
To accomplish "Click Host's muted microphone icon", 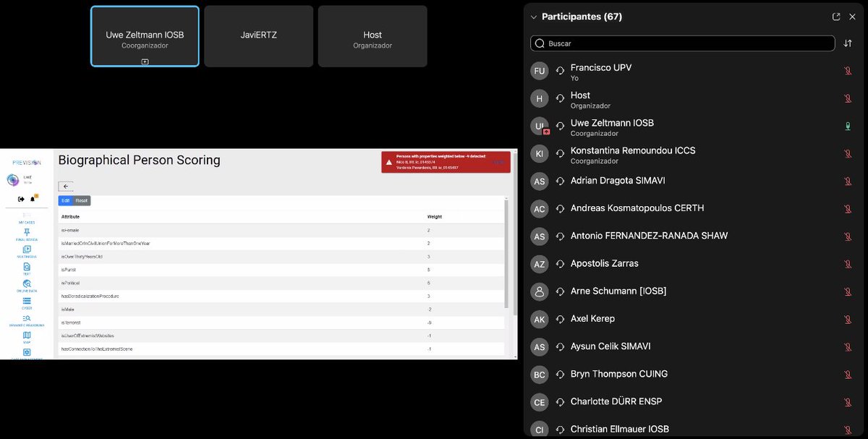I will point(848,98).
